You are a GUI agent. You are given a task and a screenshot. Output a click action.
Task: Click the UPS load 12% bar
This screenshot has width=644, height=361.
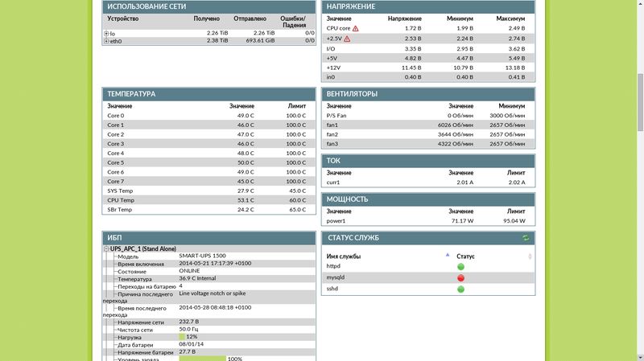tap(182, 337)
